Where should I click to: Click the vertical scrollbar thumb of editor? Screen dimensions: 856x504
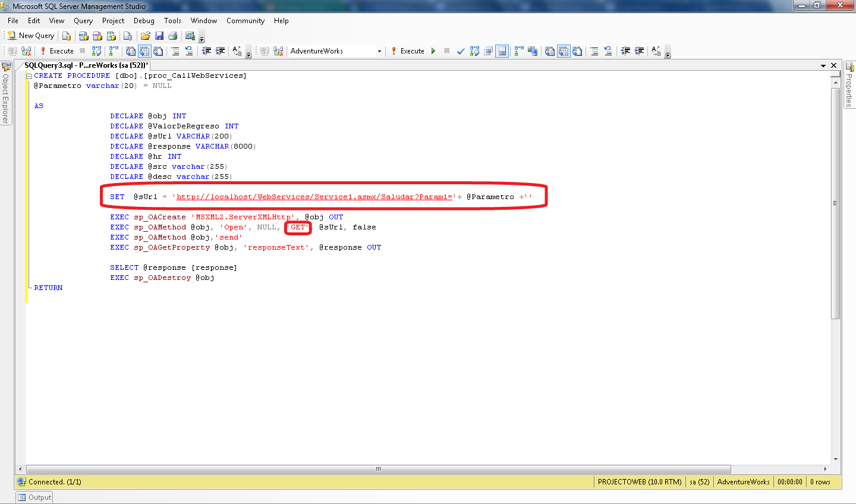coord(836,204)
